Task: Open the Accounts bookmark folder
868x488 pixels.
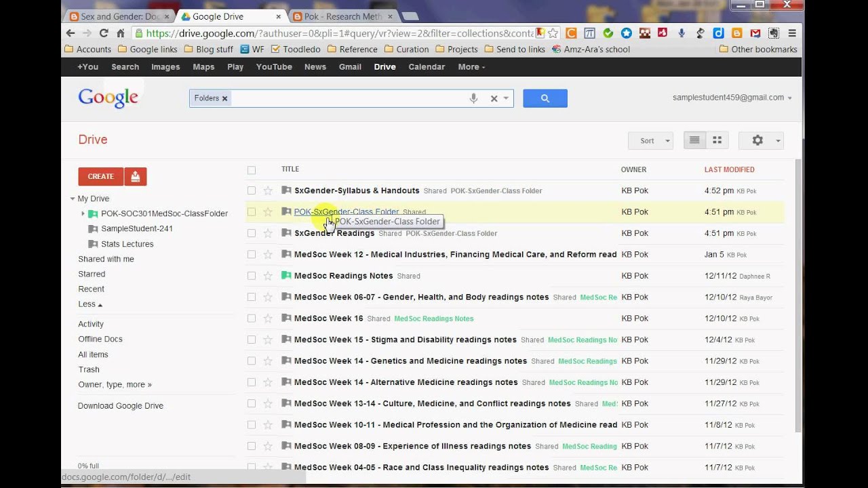Action: click(87, 49)
